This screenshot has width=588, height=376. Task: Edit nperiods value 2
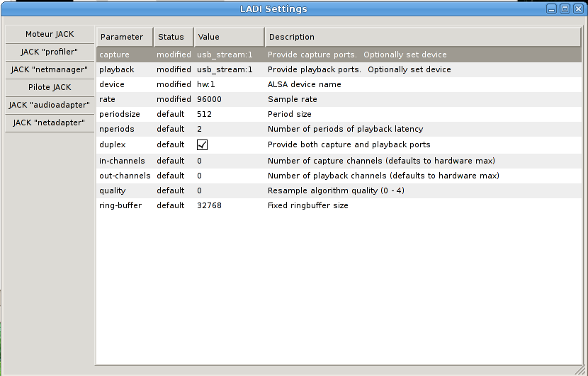pos(200,129)
